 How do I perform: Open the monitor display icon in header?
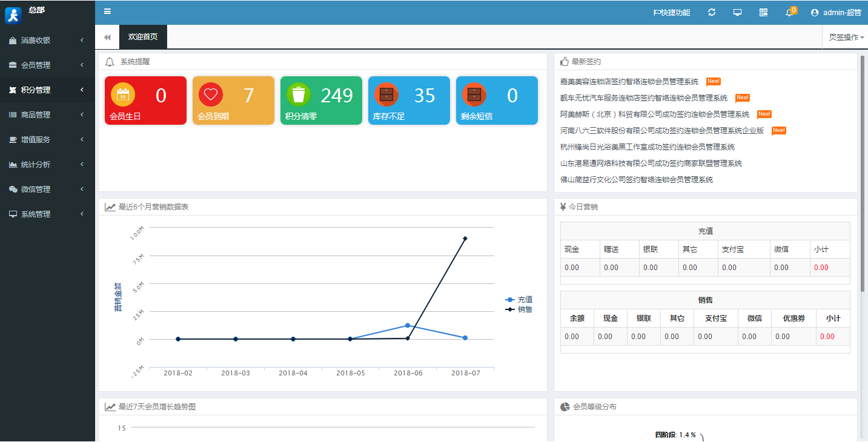737,12
